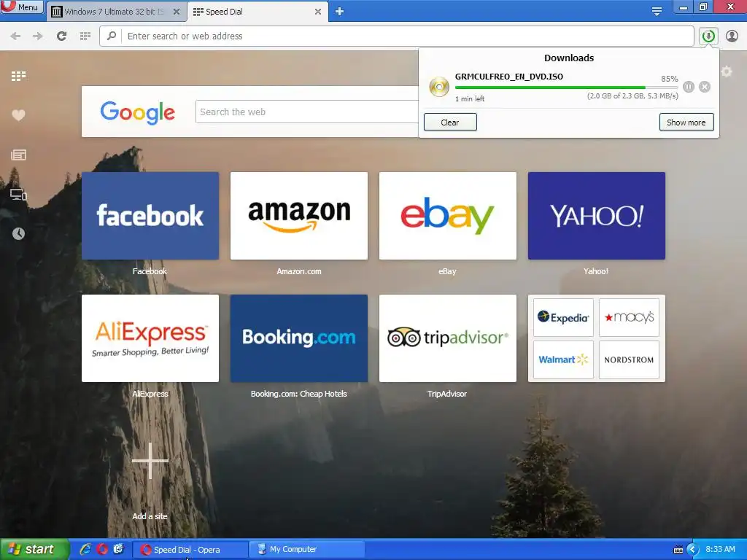Screen dimensions: 747x560
Task: Toggle the Downloads popup icon
Action: 708,36
